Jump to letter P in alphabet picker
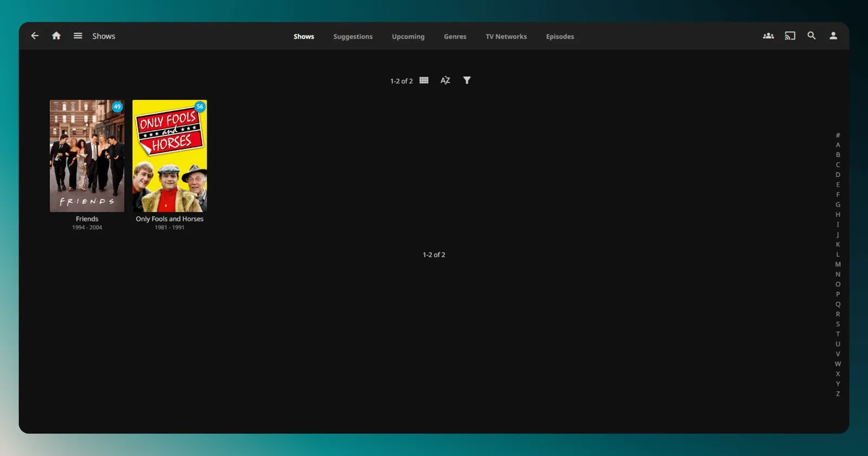 point(838,294)
